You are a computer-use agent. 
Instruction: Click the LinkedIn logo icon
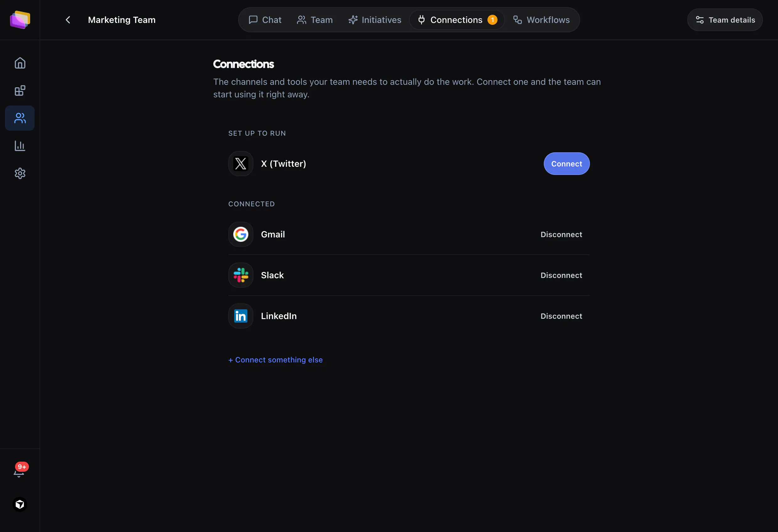pos(241,316)
